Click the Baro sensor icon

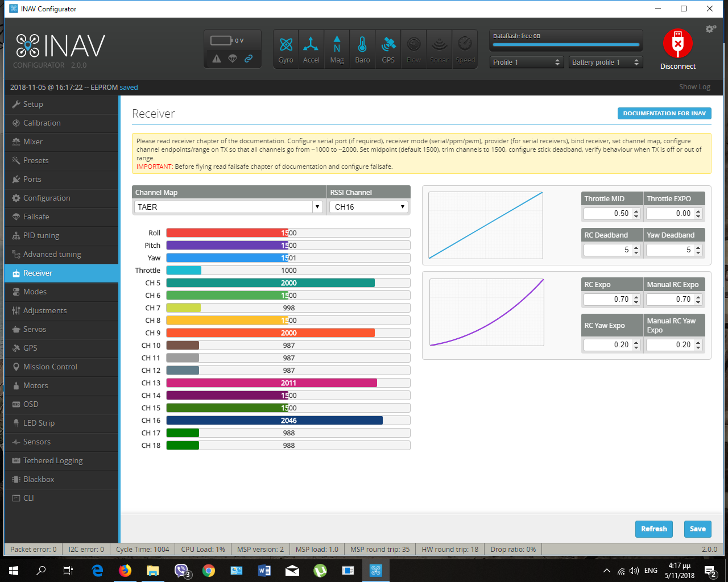tap(362, 49)
